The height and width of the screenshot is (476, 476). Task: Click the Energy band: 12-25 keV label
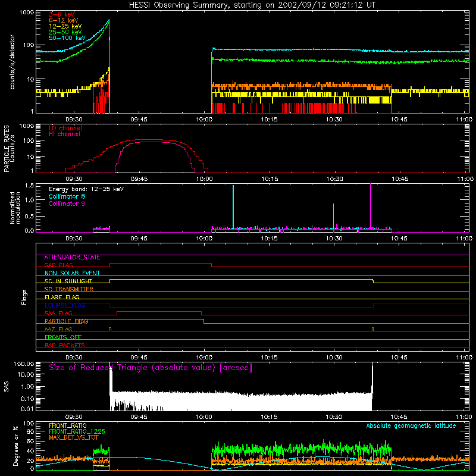(x=86, y=189)
